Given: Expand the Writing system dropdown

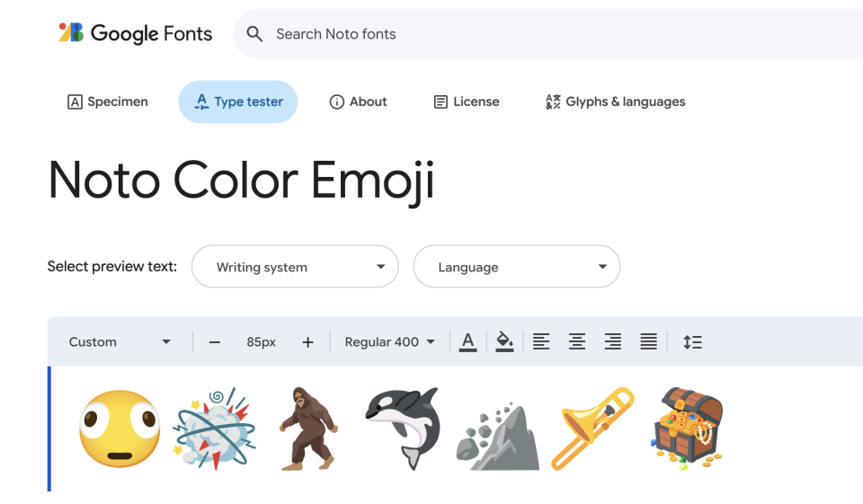Looking at the screenshot, I should tap(295, 266).
